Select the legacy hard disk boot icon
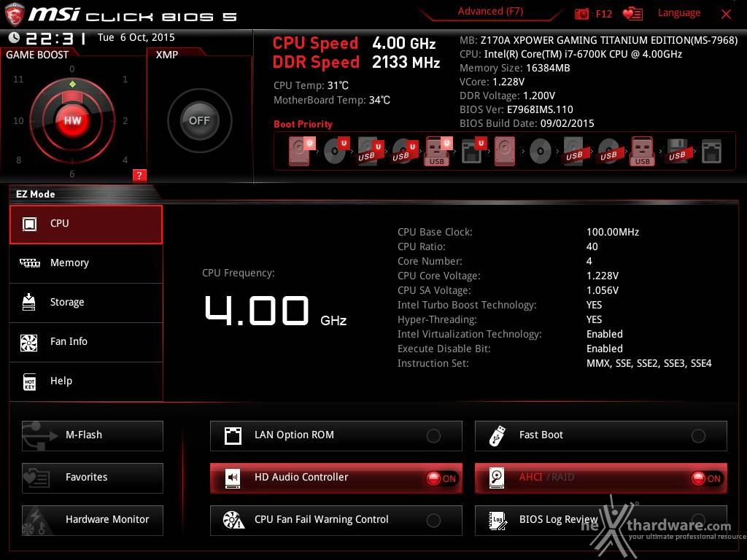The width and height of the screenshot is (747, 560). [505, 152]
